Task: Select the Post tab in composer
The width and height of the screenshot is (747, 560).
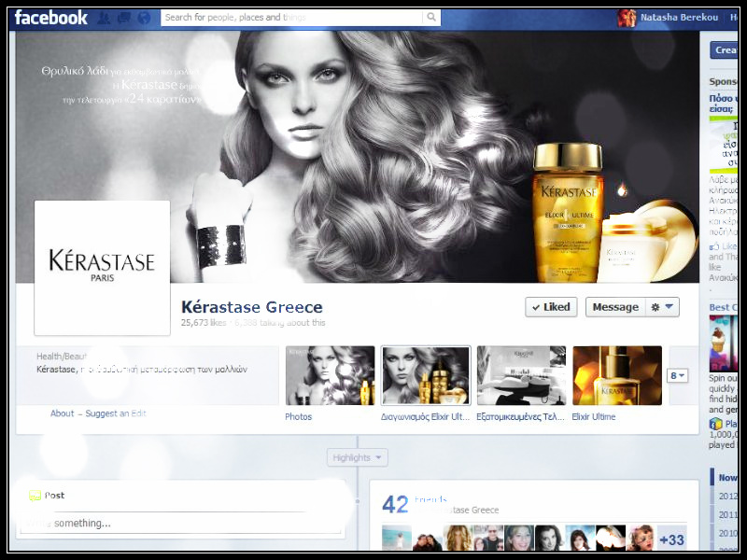Action: pyautogui.click(x=48, y=496)
